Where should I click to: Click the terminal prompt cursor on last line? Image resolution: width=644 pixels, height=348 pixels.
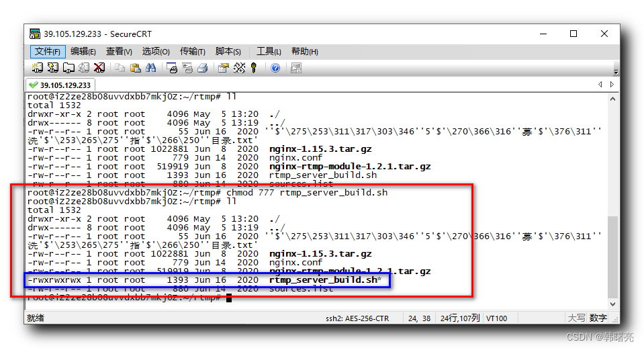229,298
